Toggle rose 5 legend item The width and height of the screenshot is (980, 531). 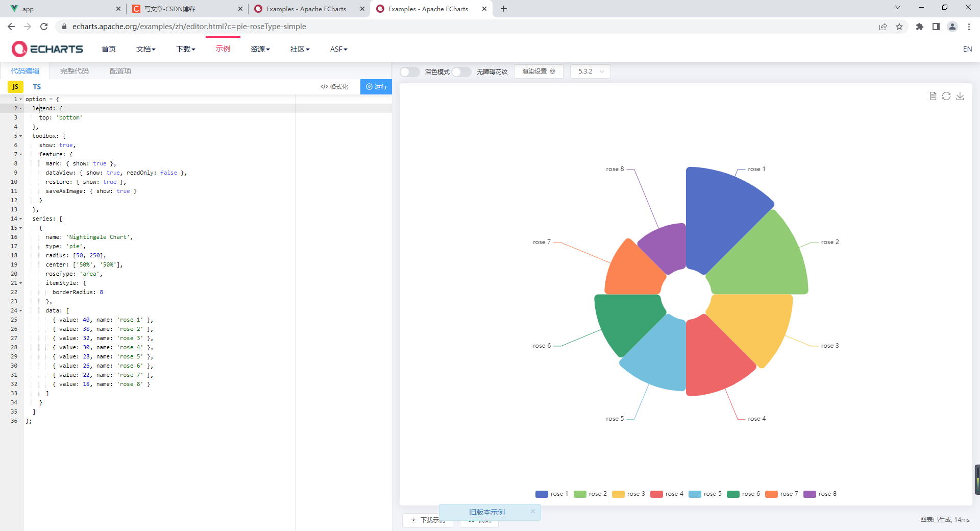pos(705,494)
